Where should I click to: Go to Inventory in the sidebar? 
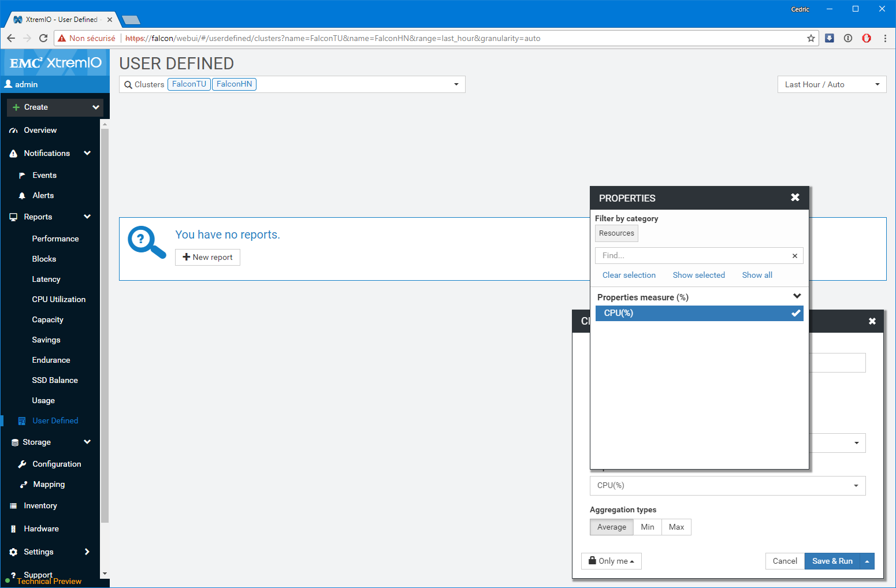[40, 505]
